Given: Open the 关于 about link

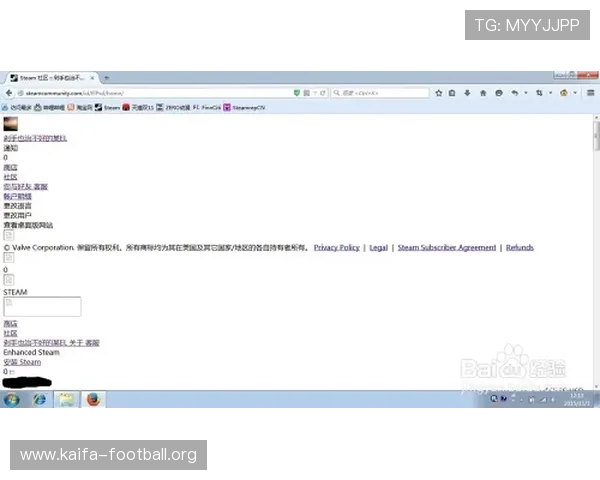Looking at the screenshot, I should coord(76,343).
